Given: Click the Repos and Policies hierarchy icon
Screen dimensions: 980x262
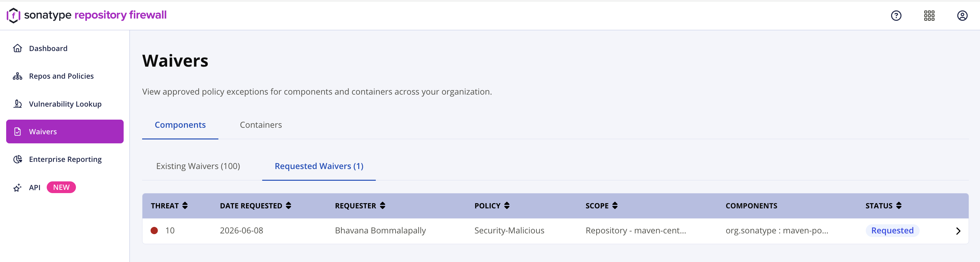Looking at the screenshot, I should (18, 76).
